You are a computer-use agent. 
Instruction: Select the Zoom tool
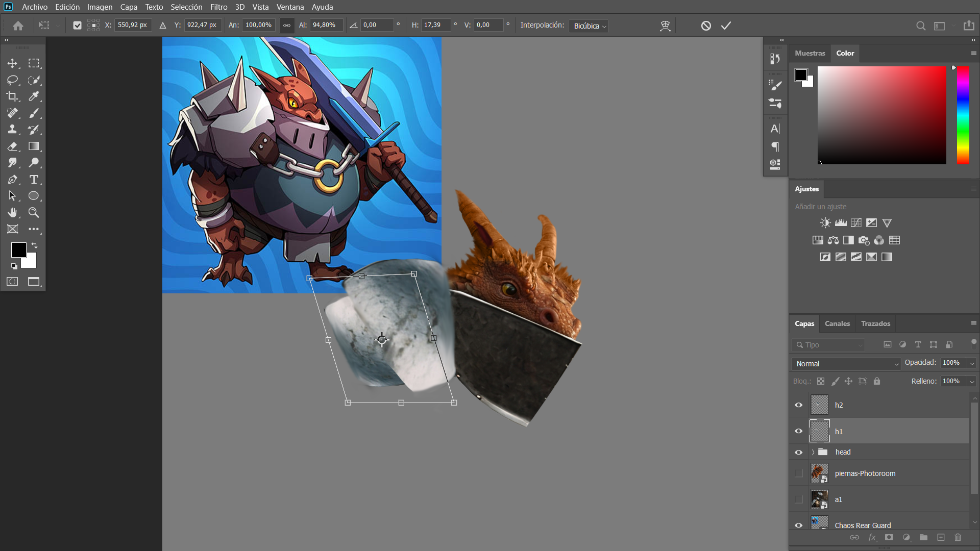(x=34, y=212)
